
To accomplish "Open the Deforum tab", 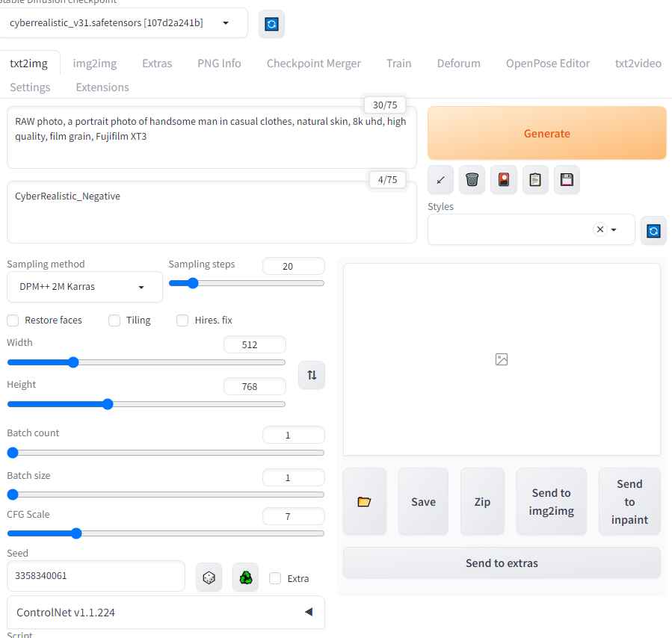I will click(458, 64).
